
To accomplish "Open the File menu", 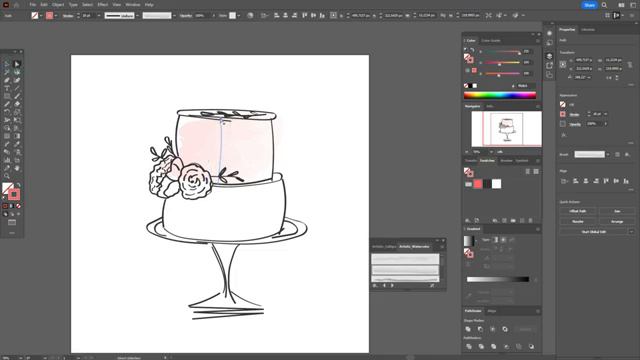I will pos(32,5).
